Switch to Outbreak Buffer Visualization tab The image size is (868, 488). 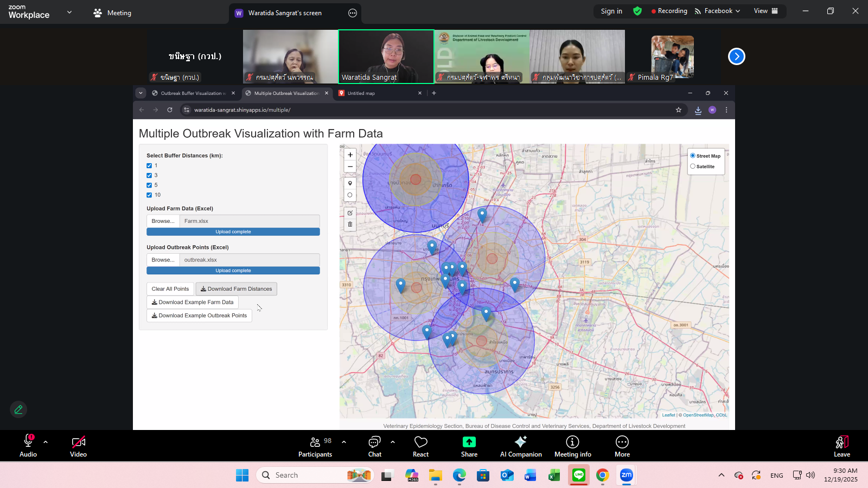click(190, 93)
